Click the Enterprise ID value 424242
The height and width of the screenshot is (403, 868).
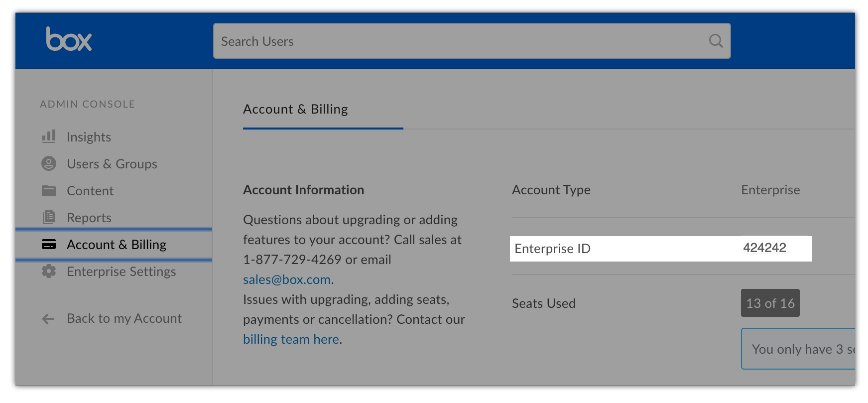pyautogui.click(x=764, y=248)
